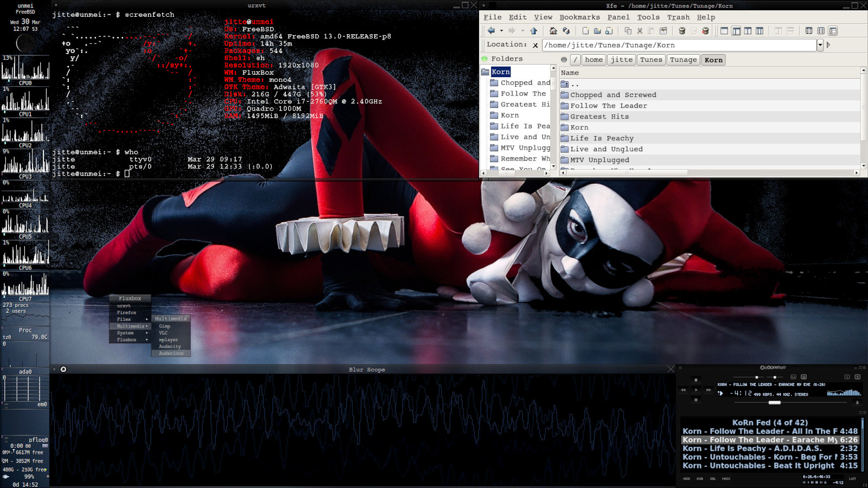Skip to previous track in Audacious
868x488 pixels.
point(683,390)
